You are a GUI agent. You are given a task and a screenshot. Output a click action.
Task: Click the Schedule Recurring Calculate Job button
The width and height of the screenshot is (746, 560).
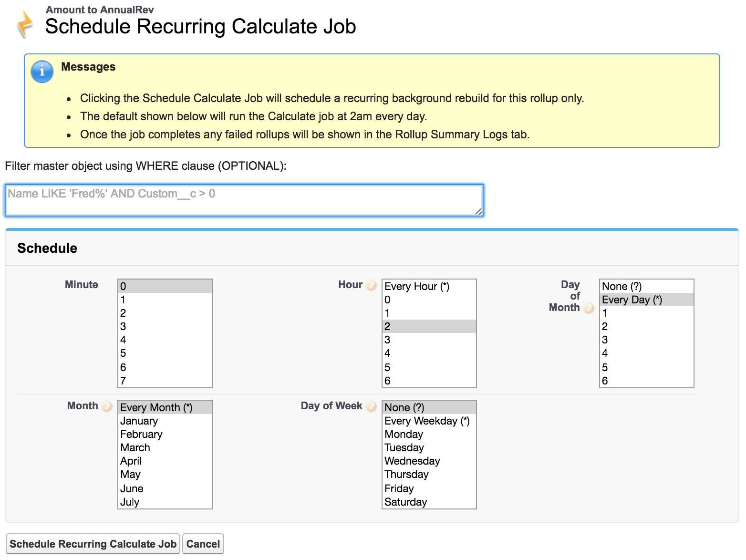pyautogui.click(x=93, y=544)
